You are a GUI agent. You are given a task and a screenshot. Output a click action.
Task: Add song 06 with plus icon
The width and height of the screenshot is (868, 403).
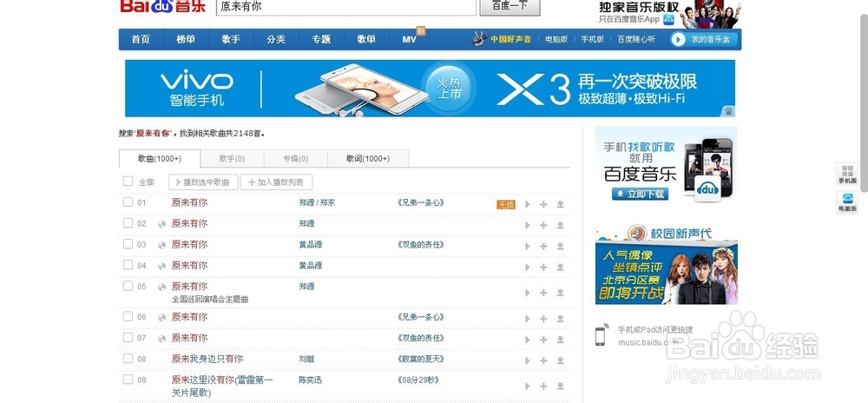tap(543, 319)
